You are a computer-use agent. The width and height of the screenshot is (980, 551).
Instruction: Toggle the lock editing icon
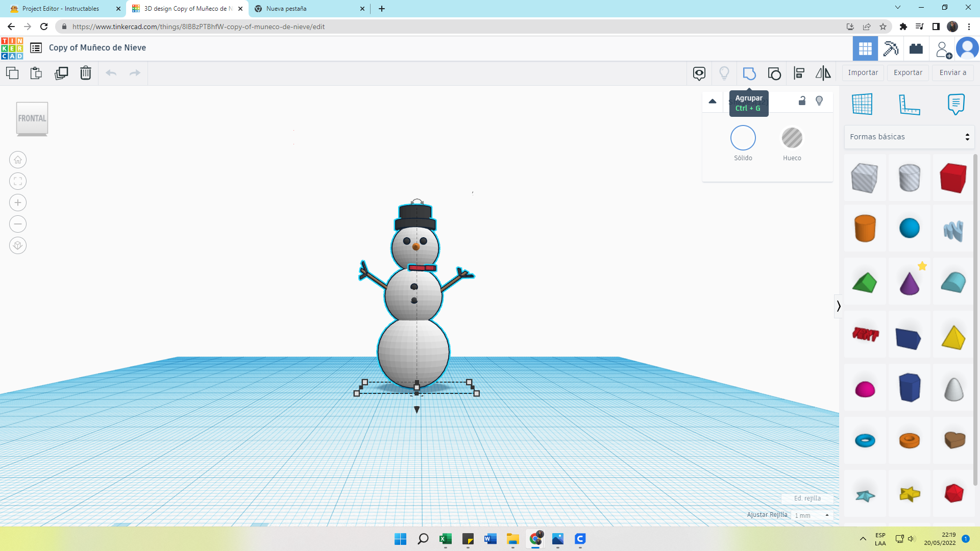[802, 101]
